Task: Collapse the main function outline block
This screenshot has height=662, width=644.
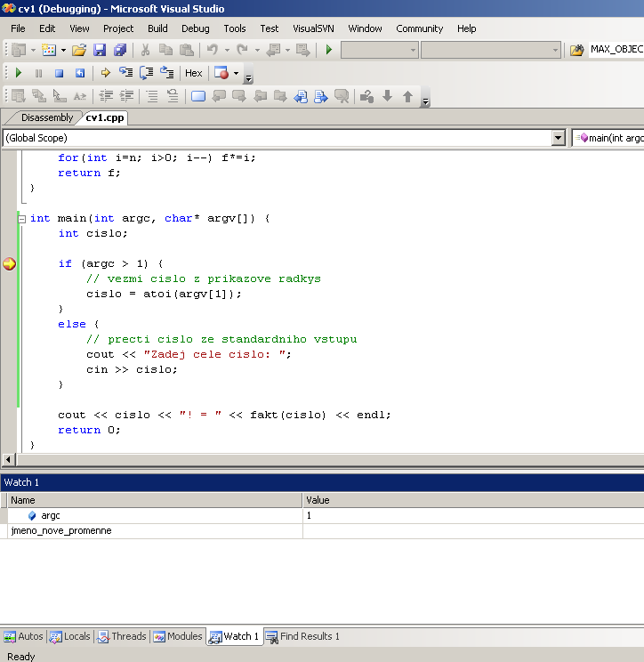Action: tap(22, 219)
